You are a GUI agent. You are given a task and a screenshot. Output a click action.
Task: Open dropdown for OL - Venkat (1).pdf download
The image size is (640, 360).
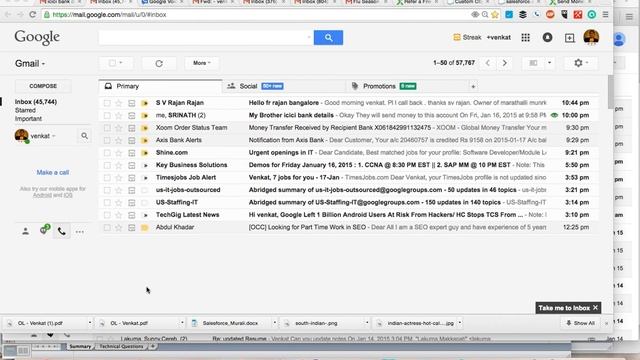coord(90,323)
